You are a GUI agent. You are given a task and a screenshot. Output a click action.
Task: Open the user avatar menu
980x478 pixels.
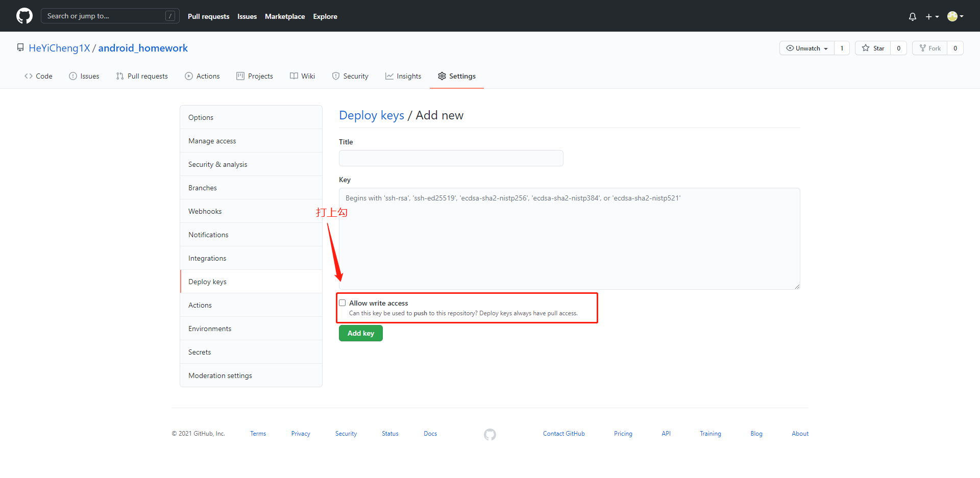pyautogui.click(x=955, y=16)
